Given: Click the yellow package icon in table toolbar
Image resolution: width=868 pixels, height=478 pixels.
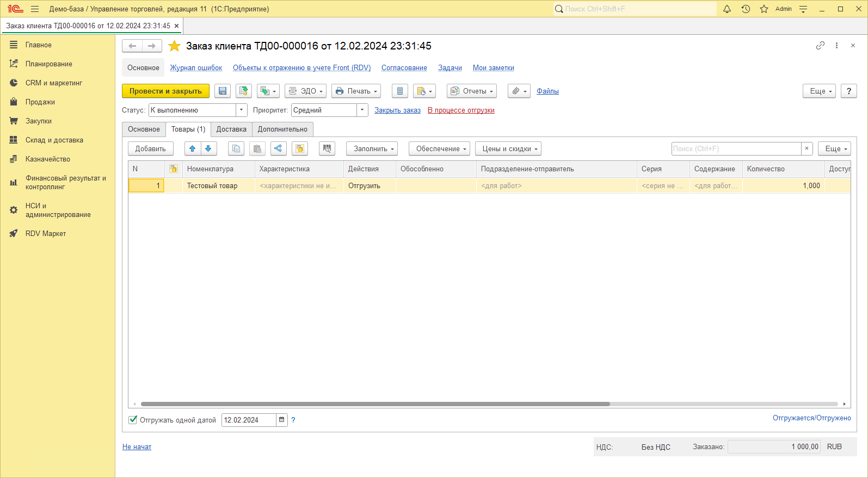Looking at the screenshot, I should click(300, 149).
